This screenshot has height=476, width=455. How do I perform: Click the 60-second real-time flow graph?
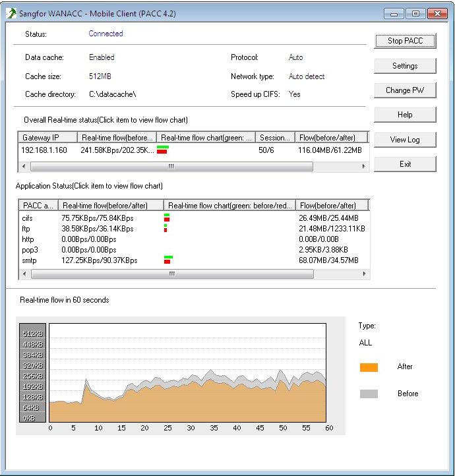coord(187,372)
